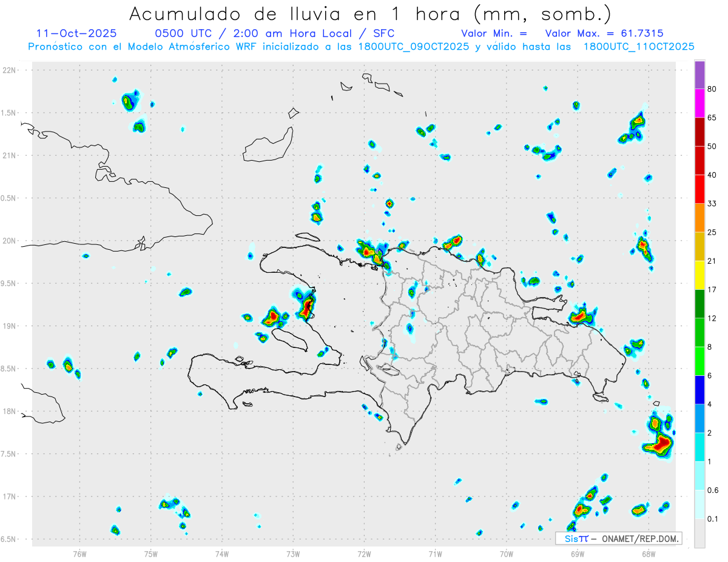Screen dimensions: 728x562
Task: Click the "19N" latitude axis label
Action: pyautogui.click(x=9, y=326)
